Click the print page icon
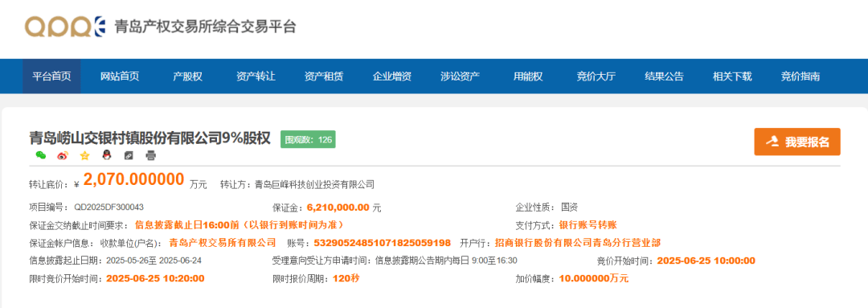This screenshot has height=308, width=868. click(x=150, y=155)
